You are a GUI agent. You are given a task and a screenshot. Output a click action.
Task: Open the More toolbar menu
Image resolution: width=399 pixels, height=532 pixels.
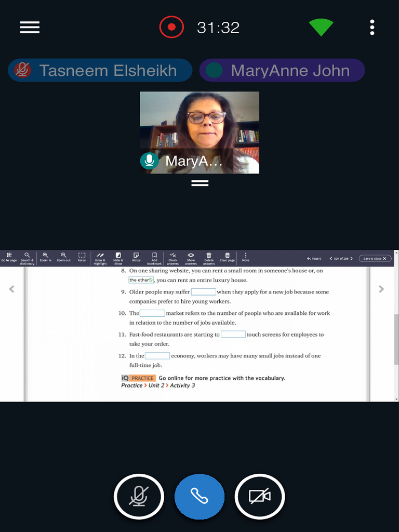246,257
